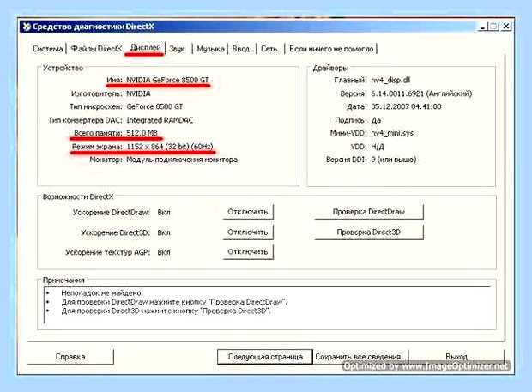532x392 pixels.
Task: Click the Мини-VDD value nv4_mini.sys
Action: click(x=392, y=133)
